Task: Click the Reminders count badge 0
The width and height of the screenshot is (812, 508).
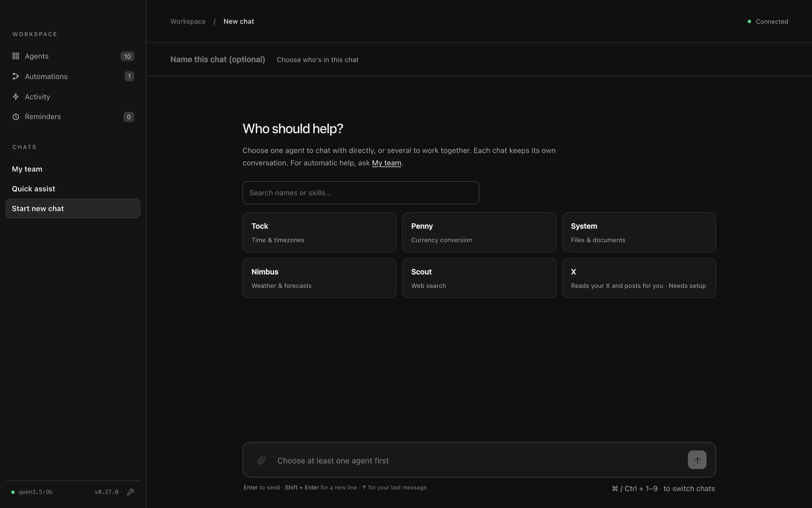Action: [x=129, y=117]
